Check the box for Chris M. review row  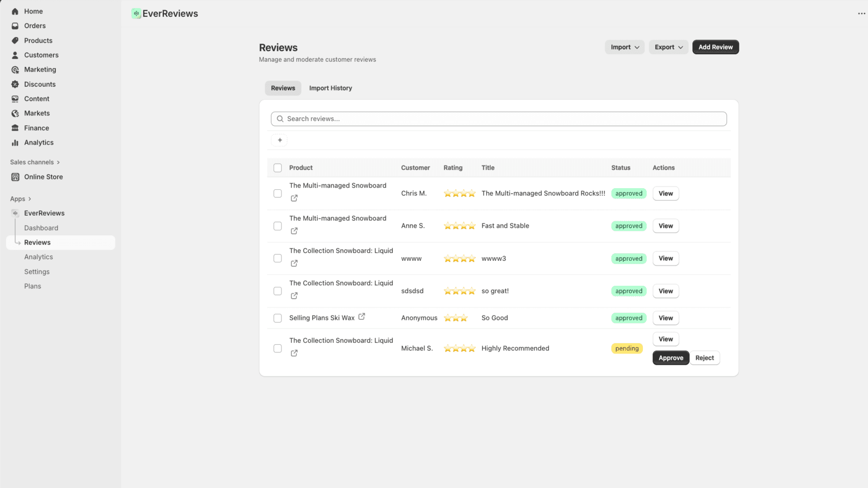coord(278,194)
